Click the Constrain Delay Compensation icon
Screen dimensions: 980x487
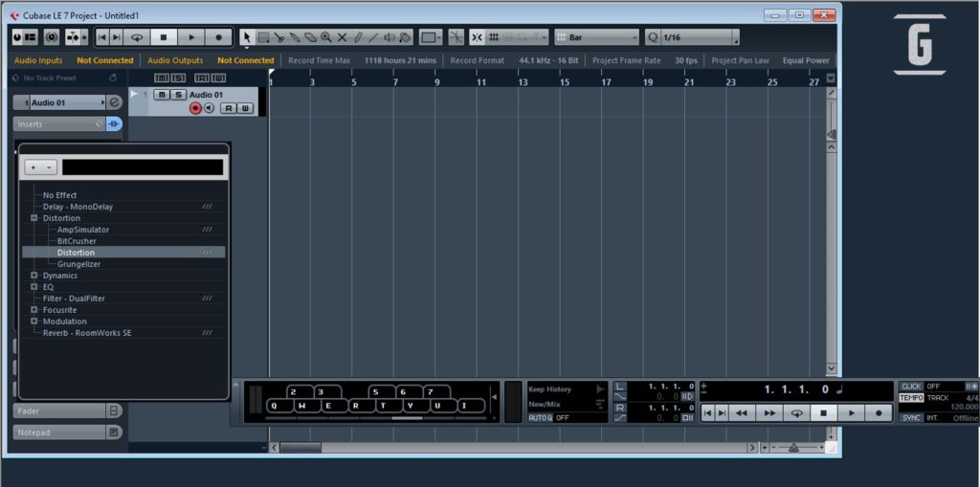52,37
